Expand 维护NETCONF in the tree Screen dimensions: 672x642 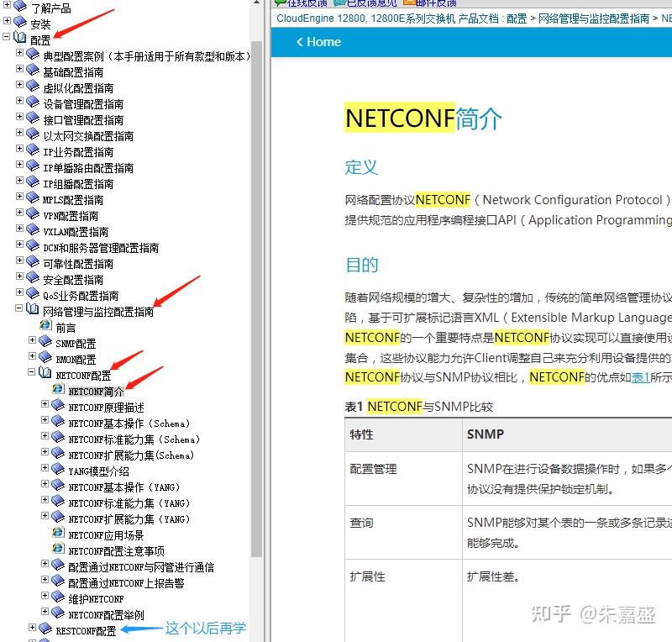(45, 597)
